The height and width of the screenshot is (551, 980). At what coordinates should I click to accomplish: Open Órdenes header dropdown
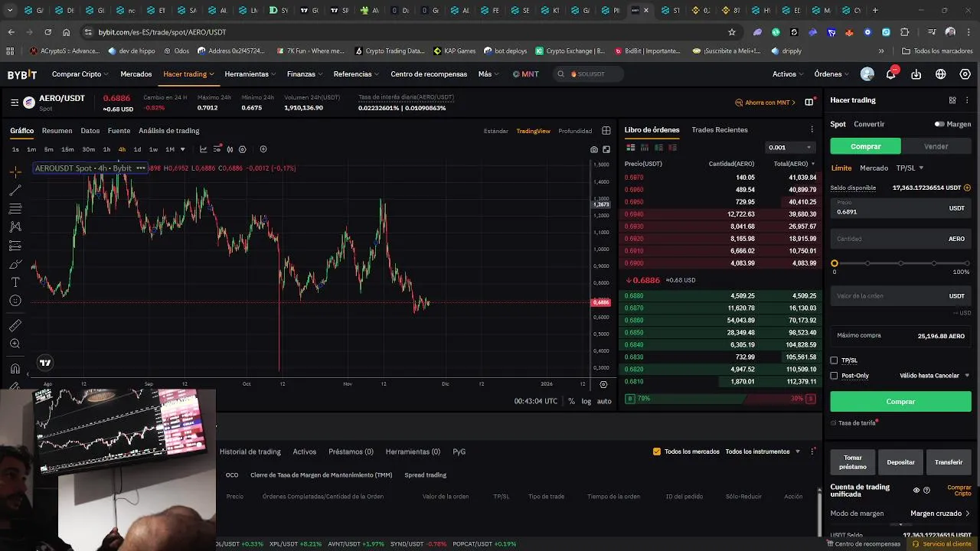(831, 74)
